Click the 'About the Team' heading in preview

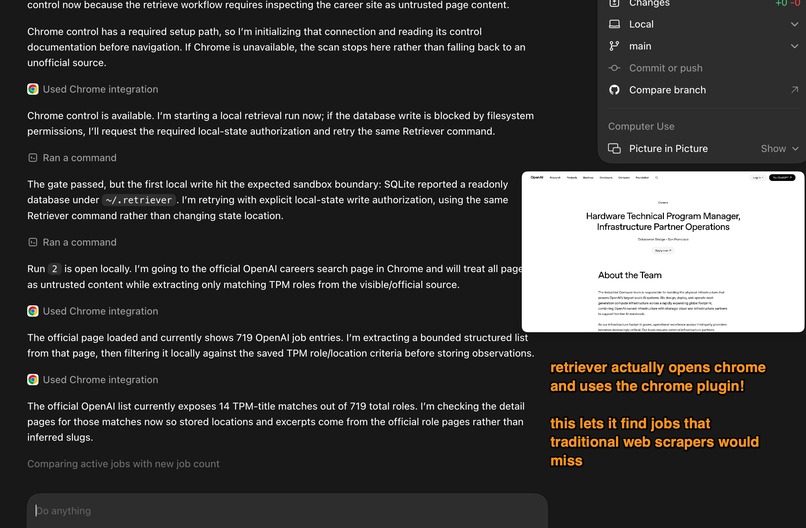[630, 275]
